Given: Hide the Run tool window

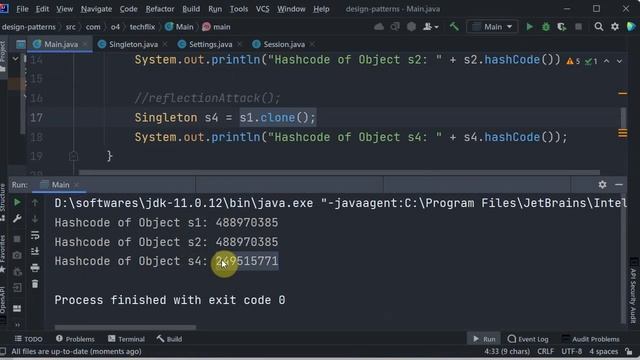Looking at the screenshot, I should tap(619, 184).
